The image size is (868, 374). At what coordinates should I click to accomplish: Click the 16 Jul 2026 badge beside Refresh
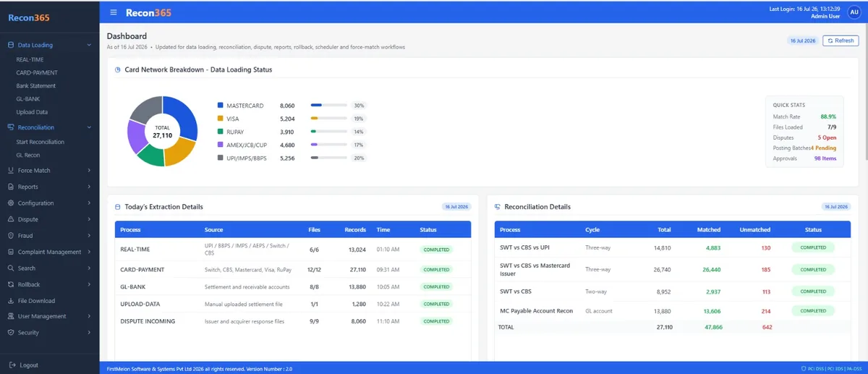[803, 41]
